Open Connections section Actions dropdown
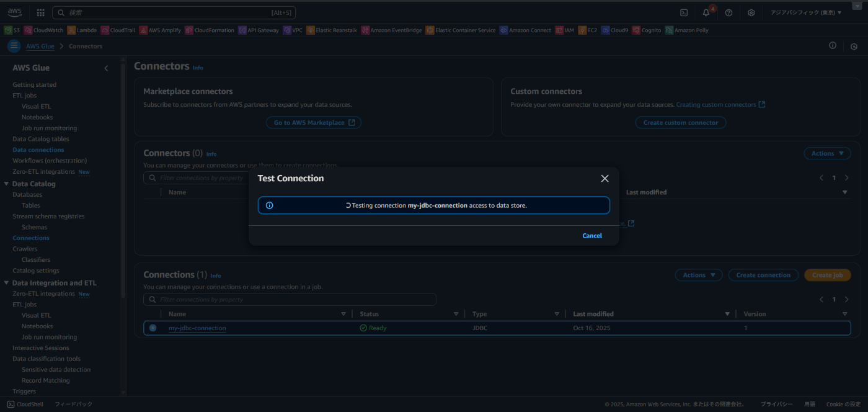Image resolution: width=868 pixels, height=412 pixels. click(x=699, y=275)
